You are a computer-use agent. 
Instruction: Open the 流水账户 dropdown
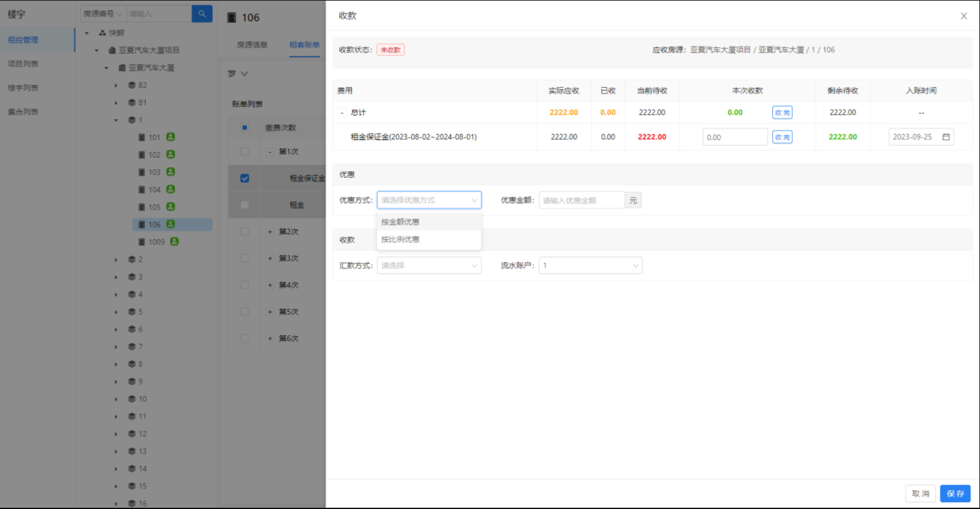[x=590, y=265]
